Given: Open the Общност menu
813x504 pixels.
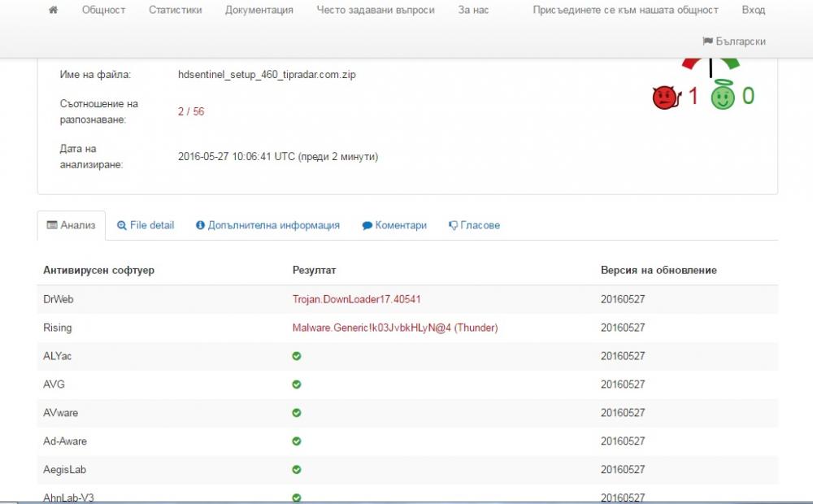Looking at the screenshot, I should tap(104, 10).
